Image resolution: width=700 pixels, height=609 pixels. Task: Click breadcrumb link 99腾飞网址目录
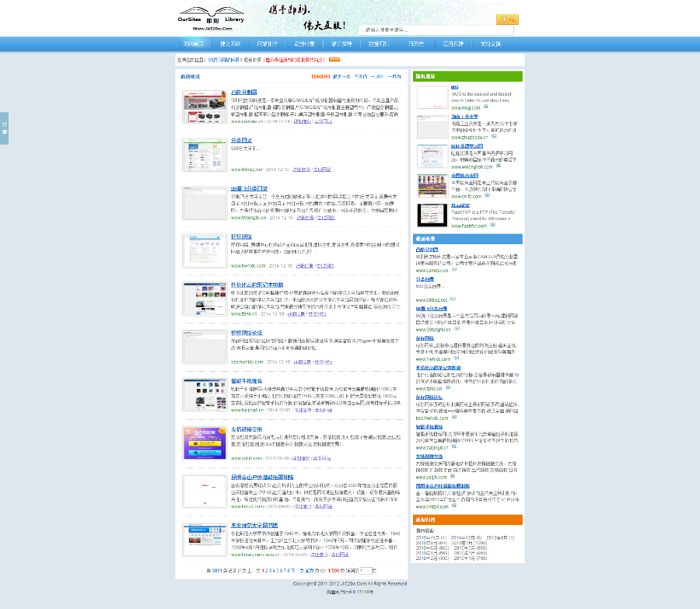[x=223, y=59]
